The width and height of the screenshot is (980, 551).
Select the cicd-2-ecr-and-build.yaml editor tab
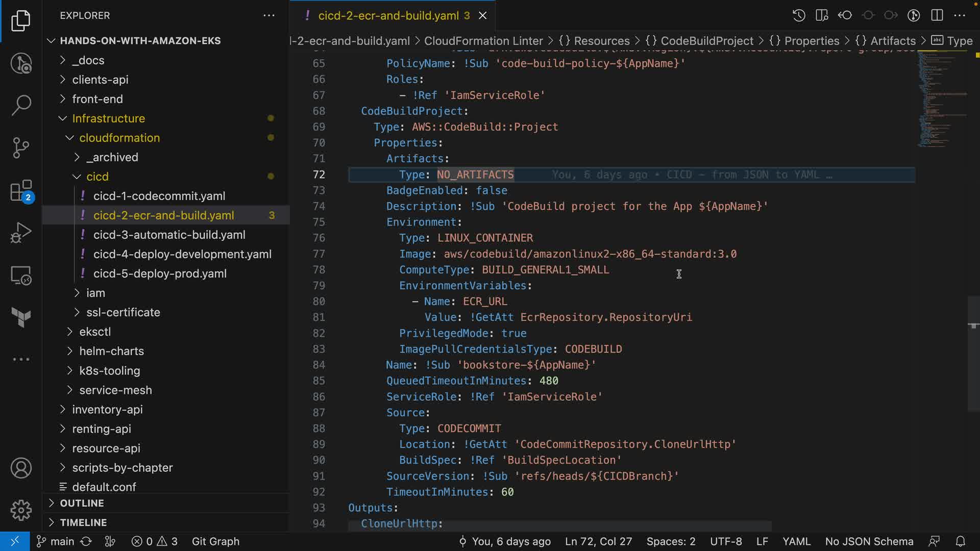(388, 16)
